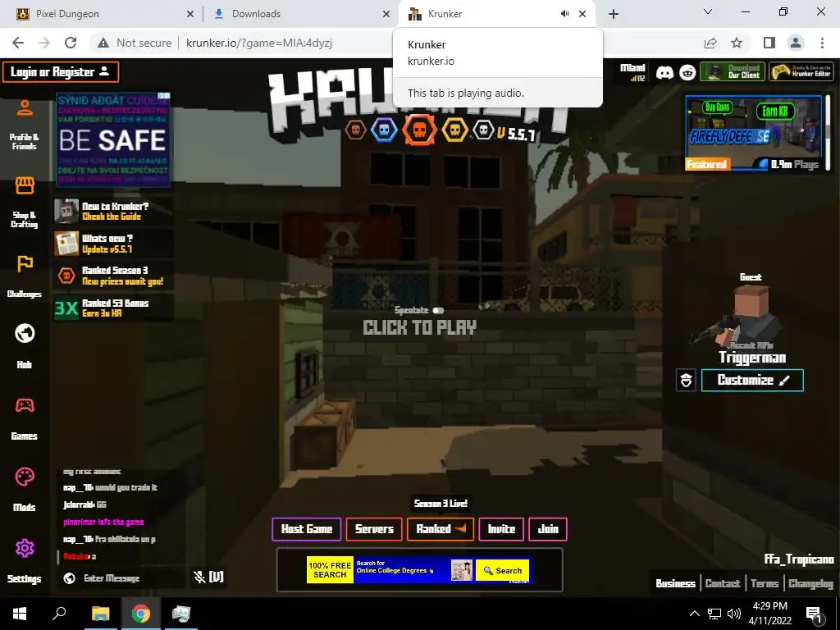Toggle the muted microphone voice icon
Screen dimensions: 840x630
(x=200, y=577)
